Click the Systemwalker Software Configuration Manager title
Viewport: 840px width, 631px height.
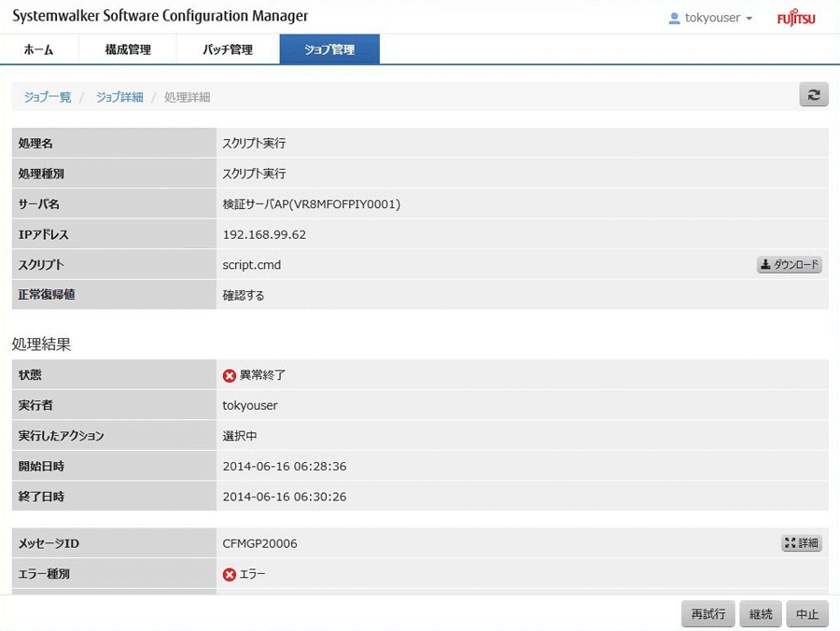pos(161,16)
